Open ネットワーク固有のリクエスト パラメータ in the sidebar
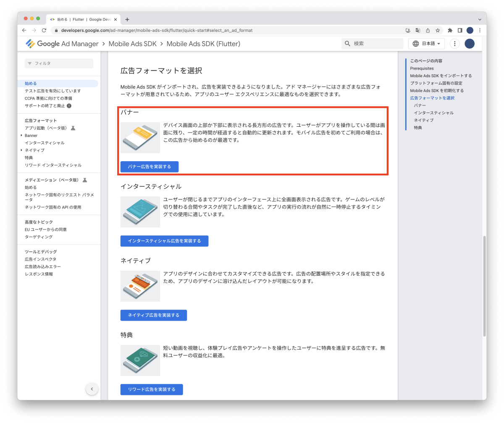This screenshot has height=423, width=504. [59, 197]
